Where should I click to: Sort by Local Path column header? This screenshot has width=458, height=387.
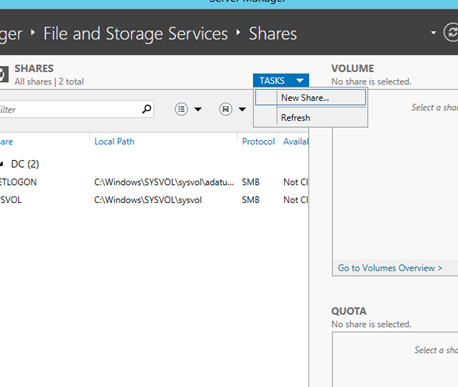[x=114, y=142]
